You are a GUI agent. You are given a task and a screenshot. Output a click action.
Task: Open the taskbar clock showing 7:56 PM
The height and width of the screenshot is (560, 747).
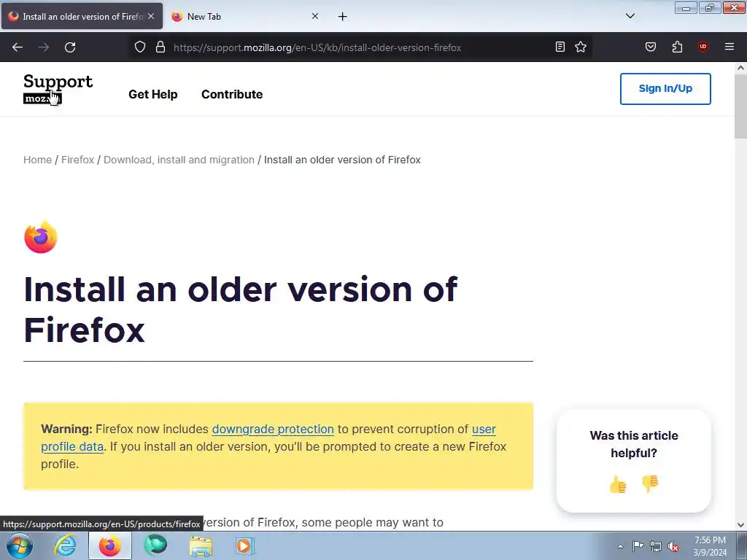tap(710, 546)
